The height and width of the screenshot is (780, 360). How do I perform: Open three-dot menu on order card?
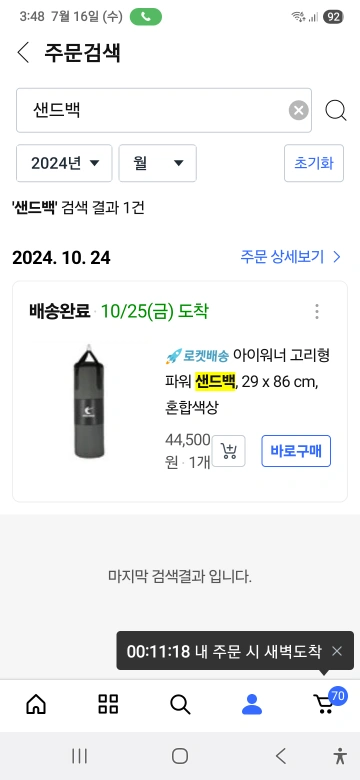coord(317,311)
